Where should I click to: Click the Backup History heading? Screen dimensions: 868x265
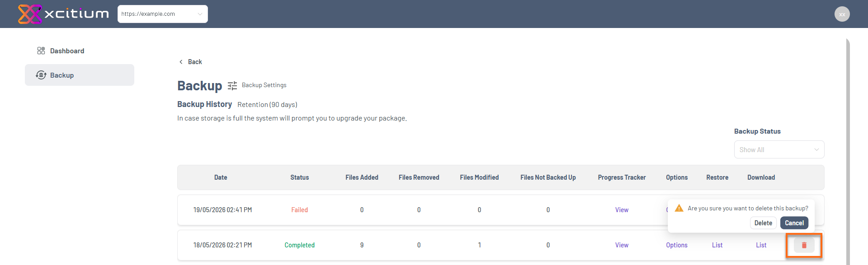(204, 104)
